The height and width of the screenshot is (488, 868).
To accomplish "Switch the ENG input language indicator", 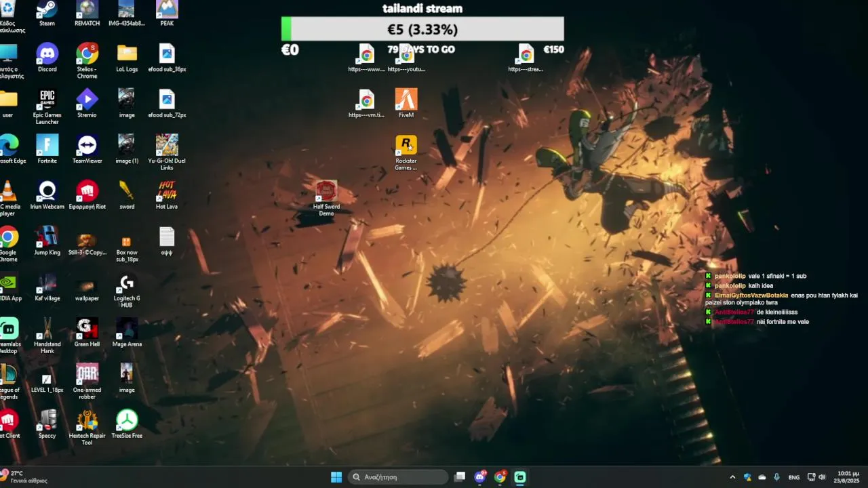I will tap(793, 477).
